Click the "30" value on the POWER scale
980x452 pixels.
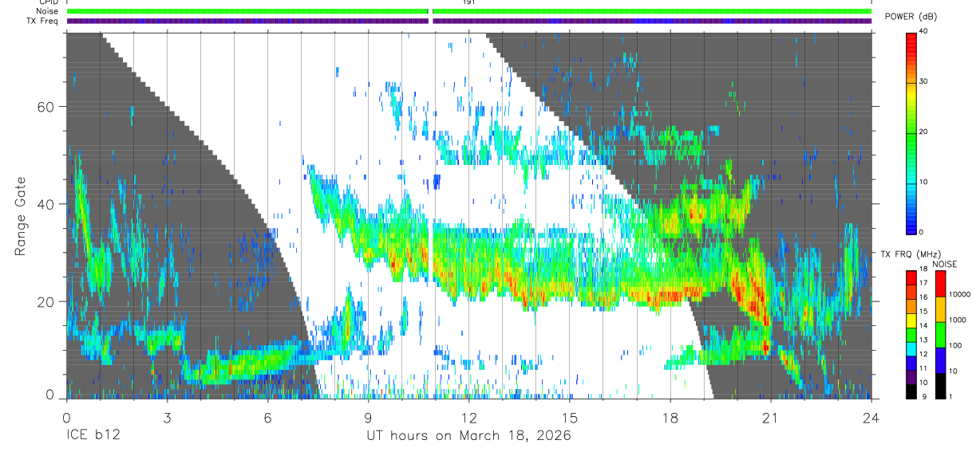point(924,82)
